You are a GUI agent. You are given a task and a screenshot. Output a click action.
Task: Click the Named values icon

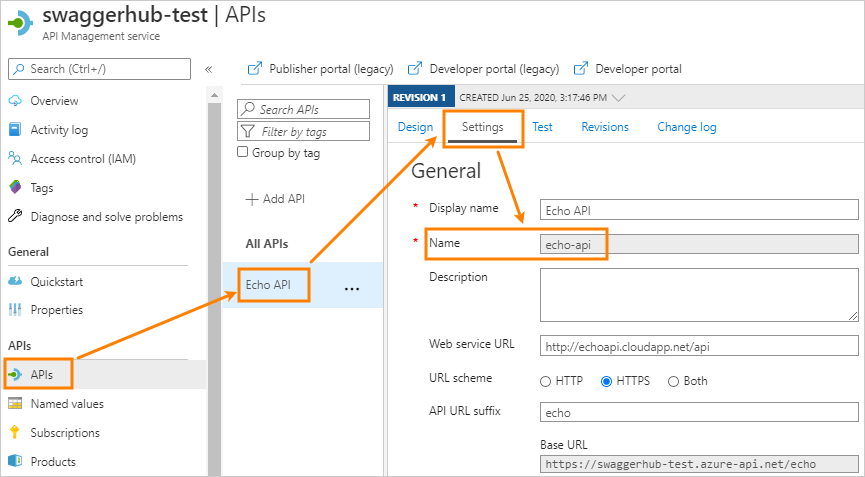(x=15, y=404)
